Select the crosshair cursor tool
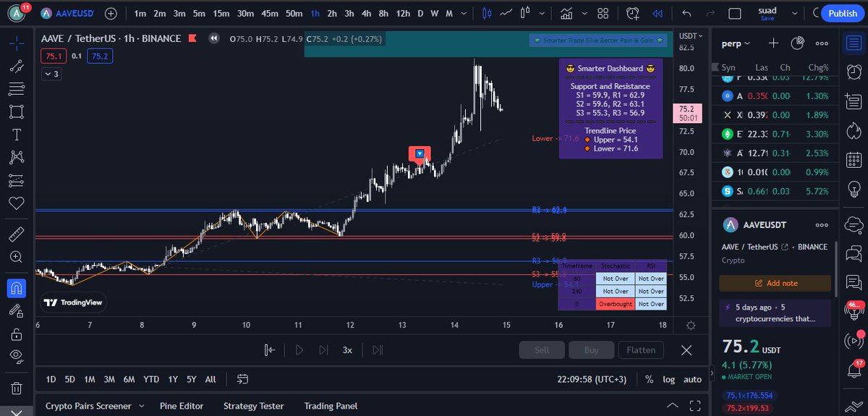The image size is (868, 416). (16, 43)
